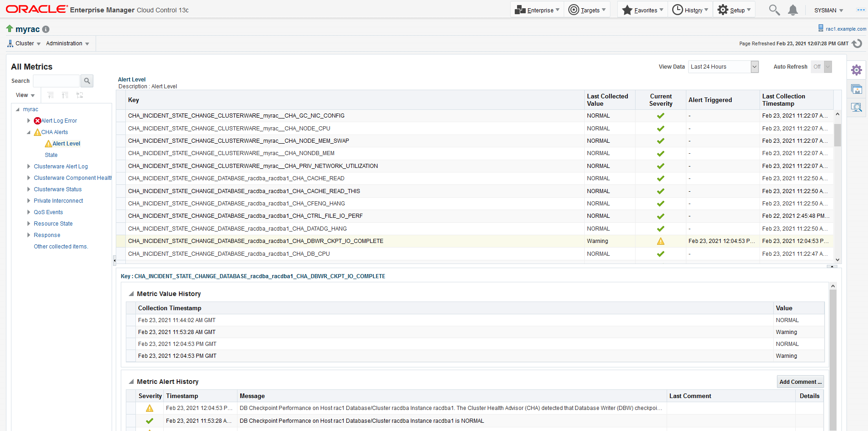Screen dimensions: 868x431
Task: Open the notifications bell icon
Action: click(793, 10)
